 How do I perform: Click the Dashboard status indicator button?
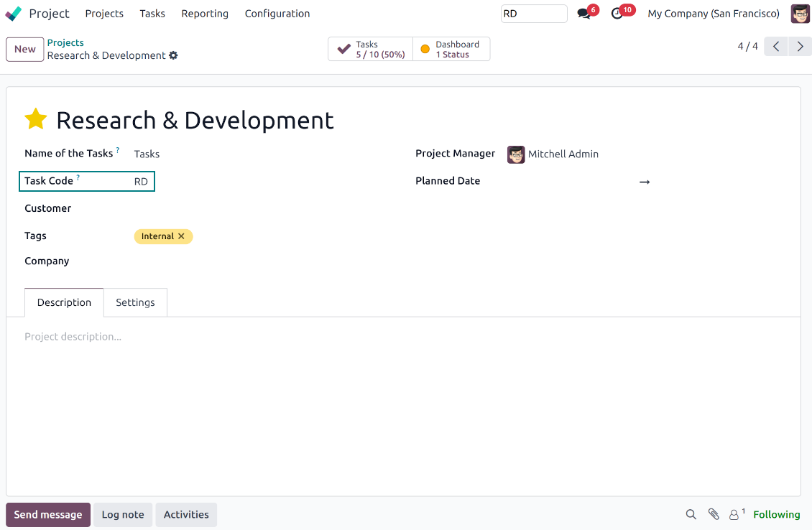[451, 49]
